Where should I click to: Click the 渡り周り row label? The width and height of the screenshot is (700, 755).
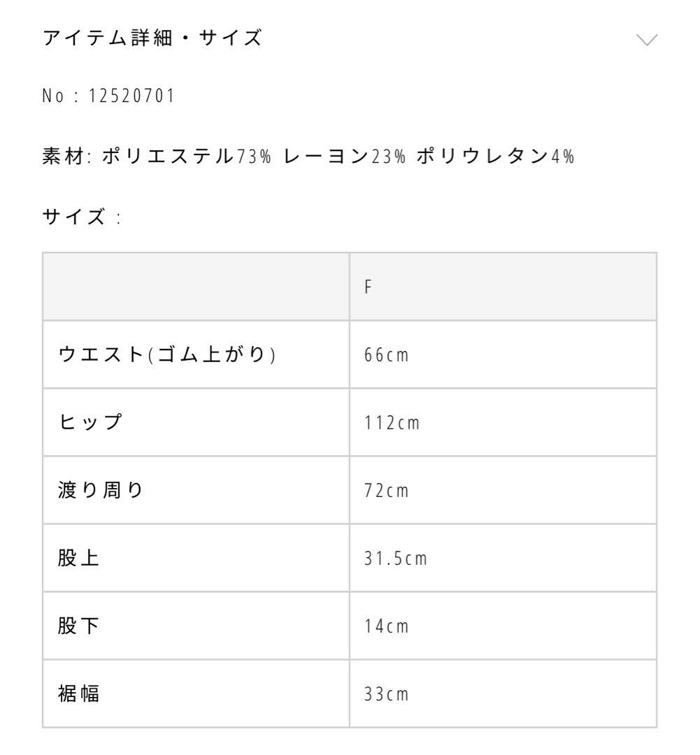click(99, 491)
